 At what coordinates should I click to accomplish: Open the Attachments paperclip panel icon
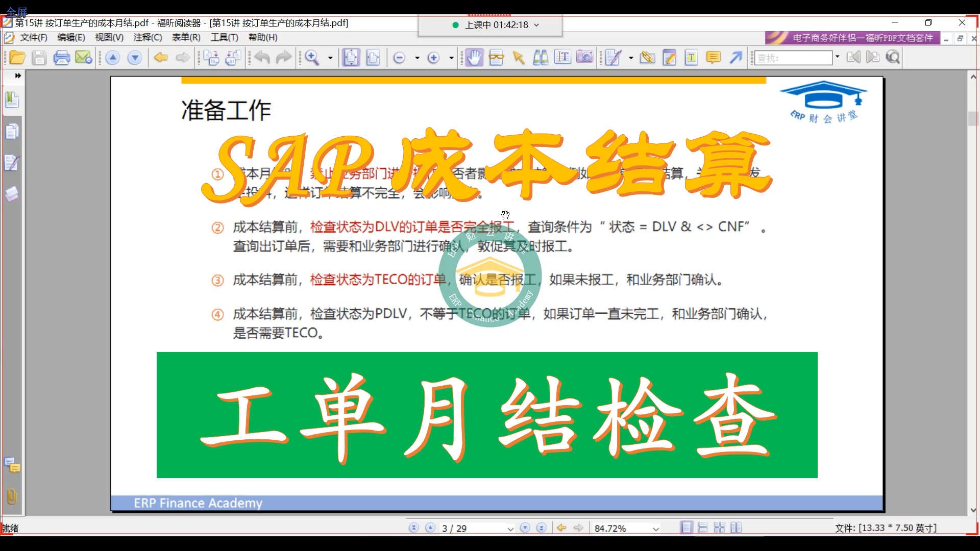pyautogui.click(x=11, y=496)
